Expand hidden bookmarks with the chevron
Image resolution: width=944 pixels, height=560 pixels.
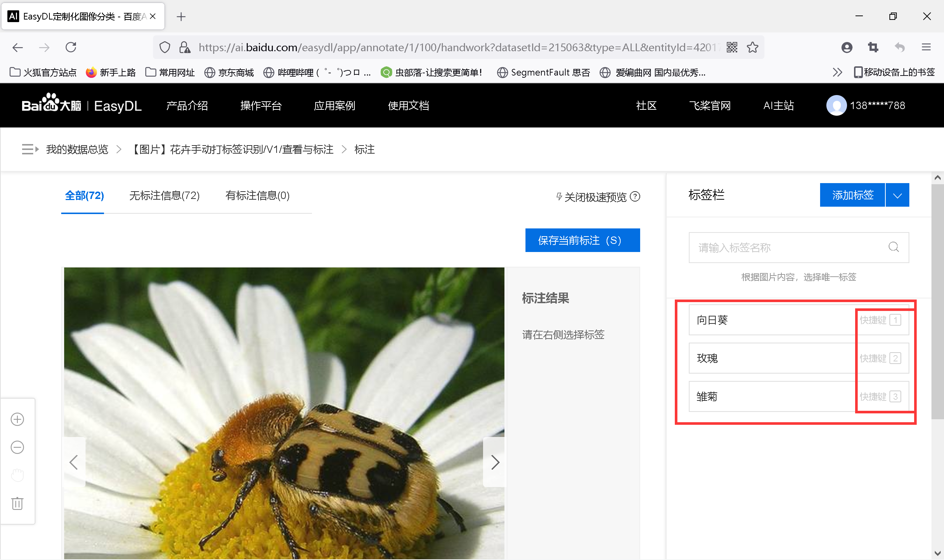(837, 72)
